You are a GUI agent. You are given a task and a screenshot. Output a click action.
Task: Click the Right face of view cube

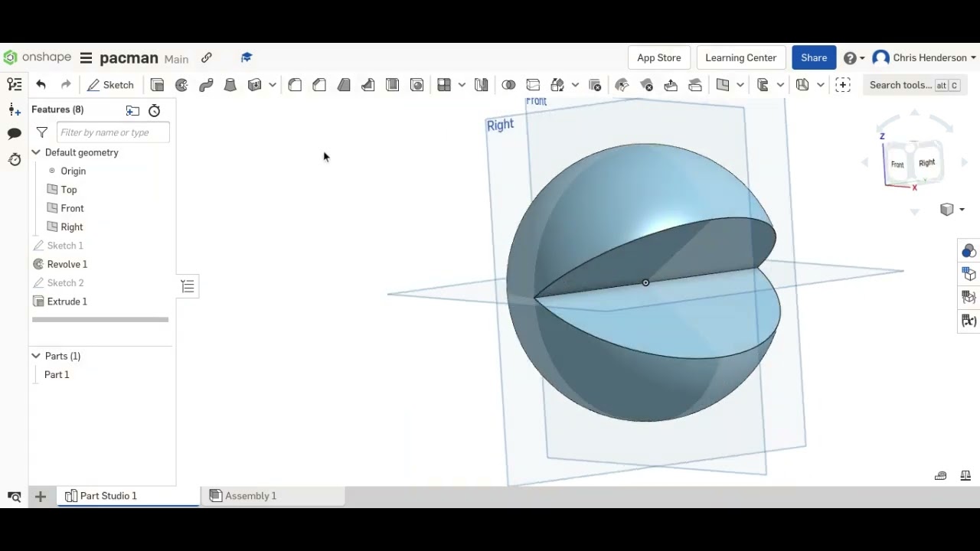(927, 162)
